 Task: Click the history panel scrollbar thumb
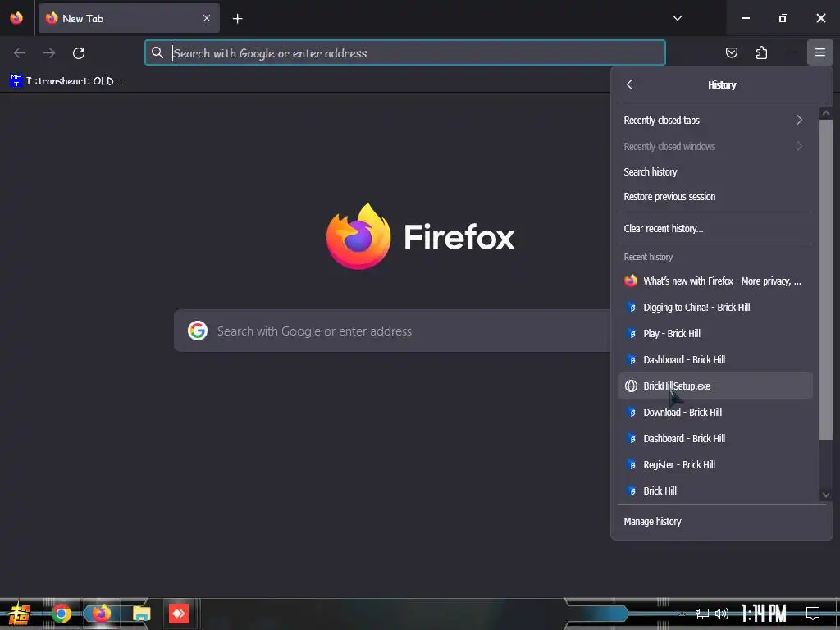point(825,279)
